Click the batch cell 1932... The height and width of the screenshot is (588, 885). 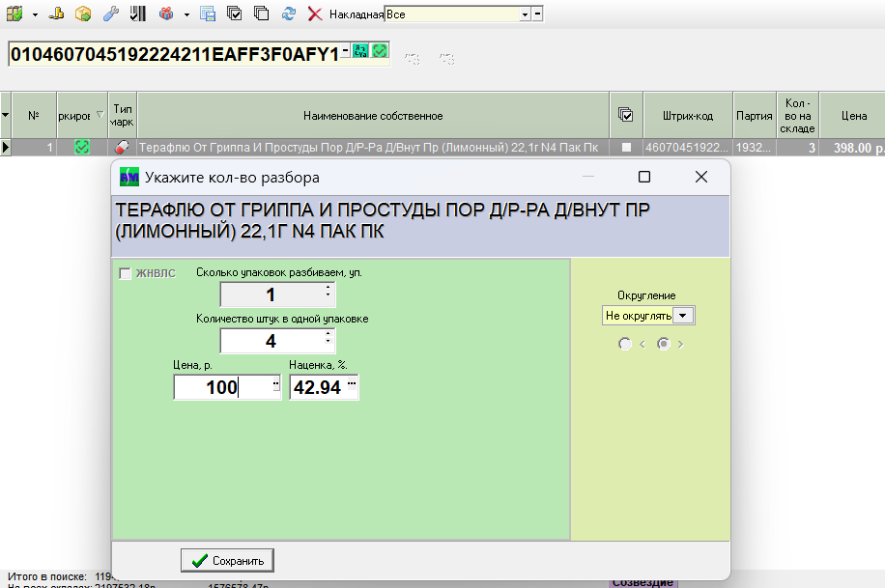754,148
